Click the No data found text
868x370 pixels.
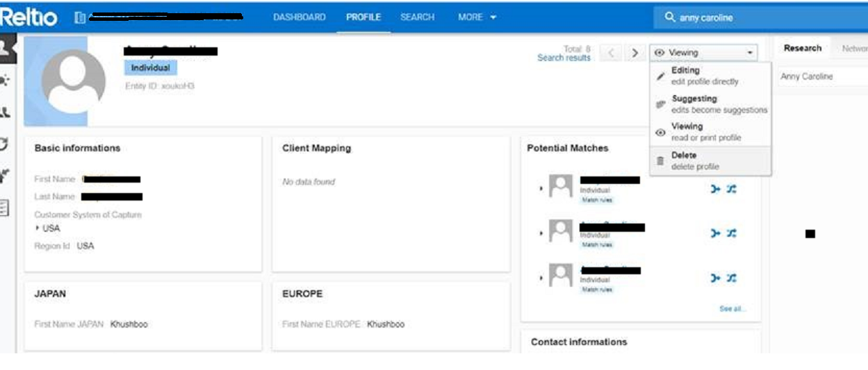[x=309, y=182]
